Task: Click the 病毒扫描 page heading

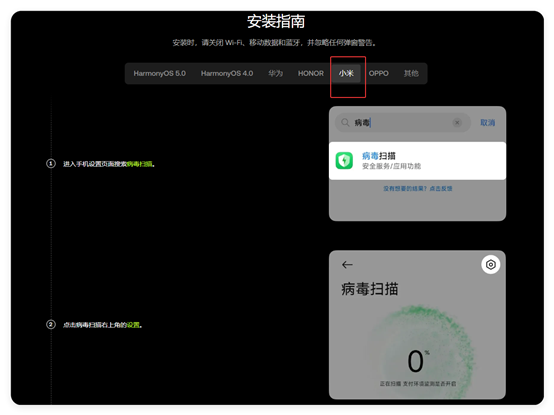Action: [x=370, y=289]
